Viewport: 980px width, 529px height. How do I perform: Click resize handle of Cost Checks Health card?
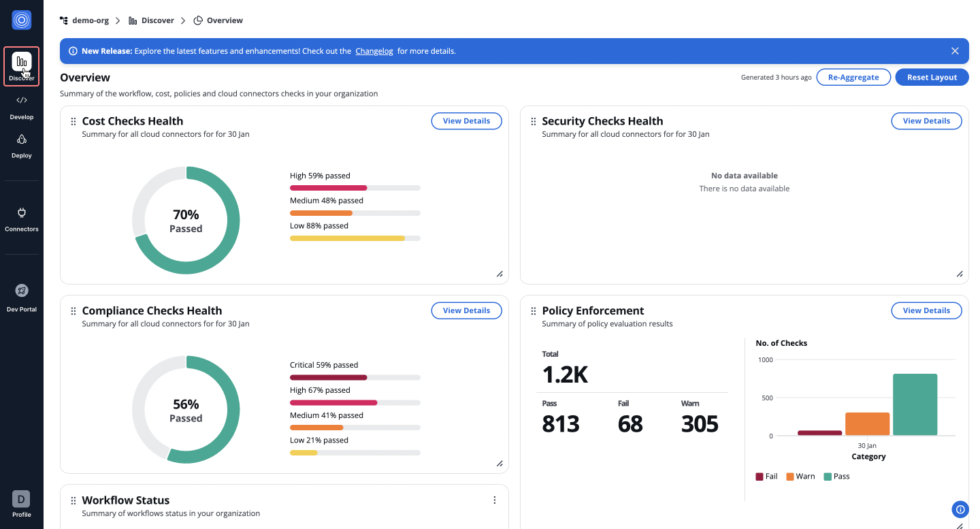[x=500, y=274]
